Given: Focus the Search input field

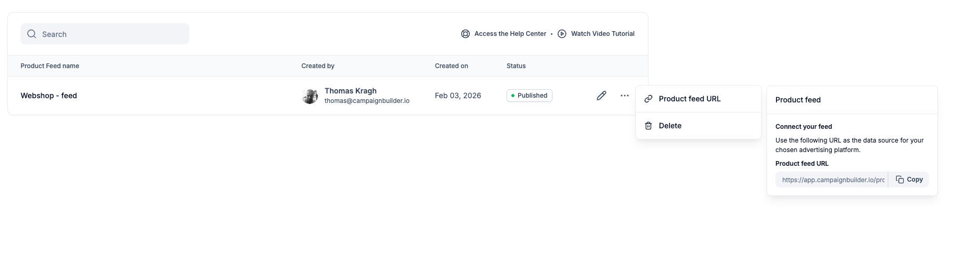Looking at the screenshot, I should 105,34.
